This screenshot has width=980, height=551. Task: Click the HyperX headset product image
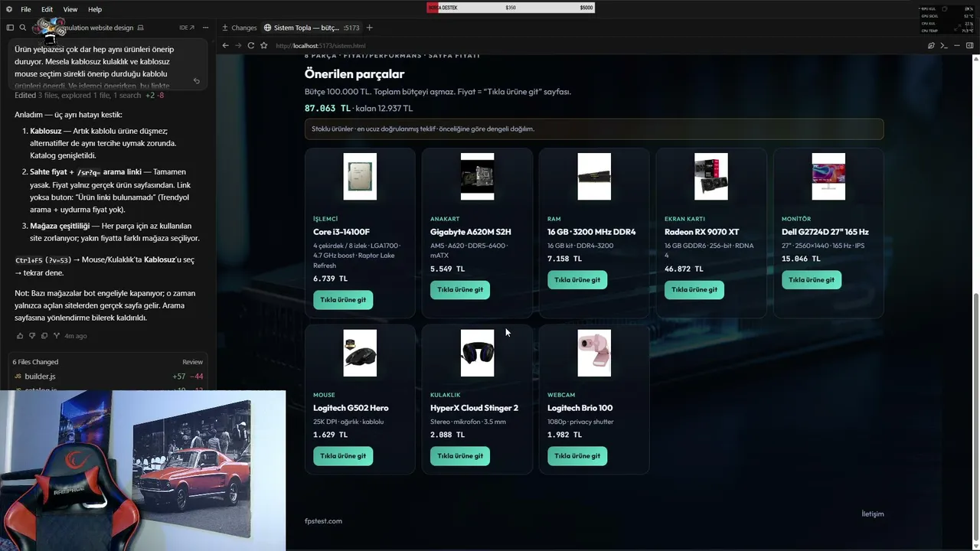tap(477, 353)
